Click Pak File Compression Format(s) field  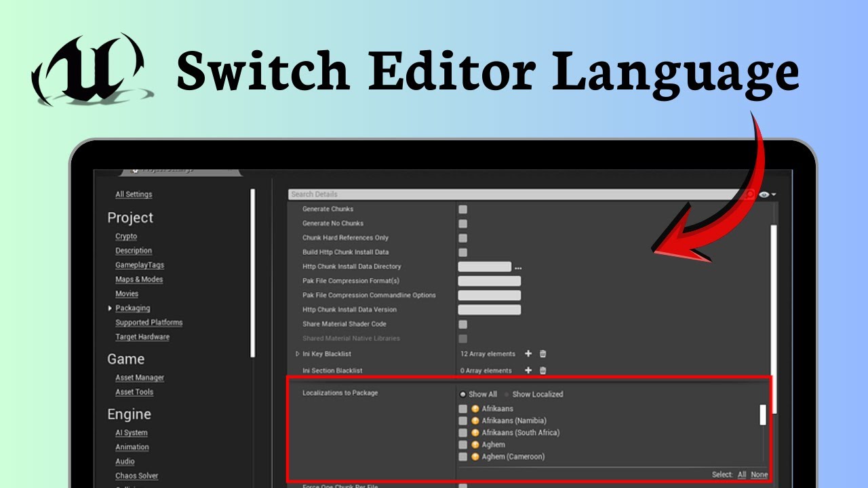(490, 281)
